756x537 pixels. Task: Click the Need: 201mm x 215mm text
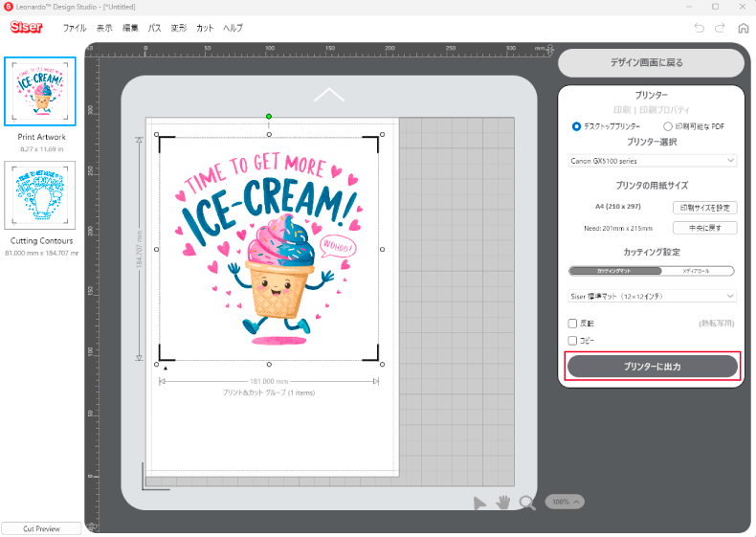click(618, 228)
